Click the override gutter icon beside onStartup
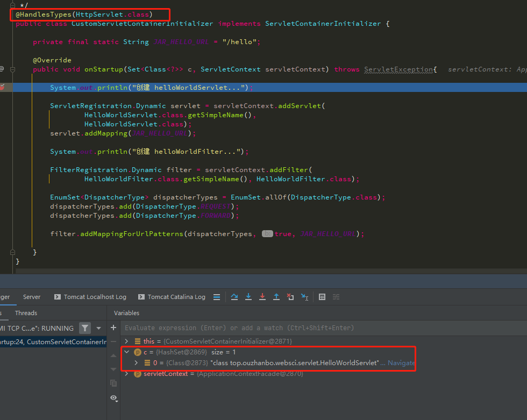Viewport: 527px width, 420px height. coord(2,69)
